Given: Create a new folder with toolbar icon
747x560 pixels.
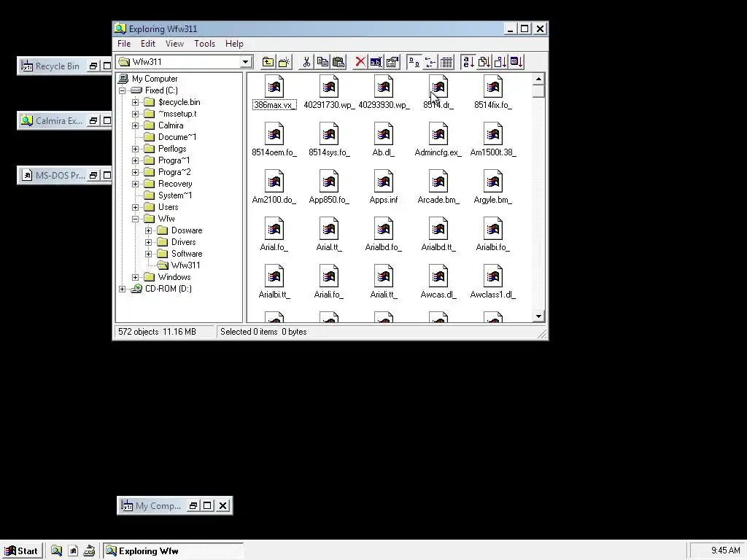Looking at the screenshot, I should point(285,62).
